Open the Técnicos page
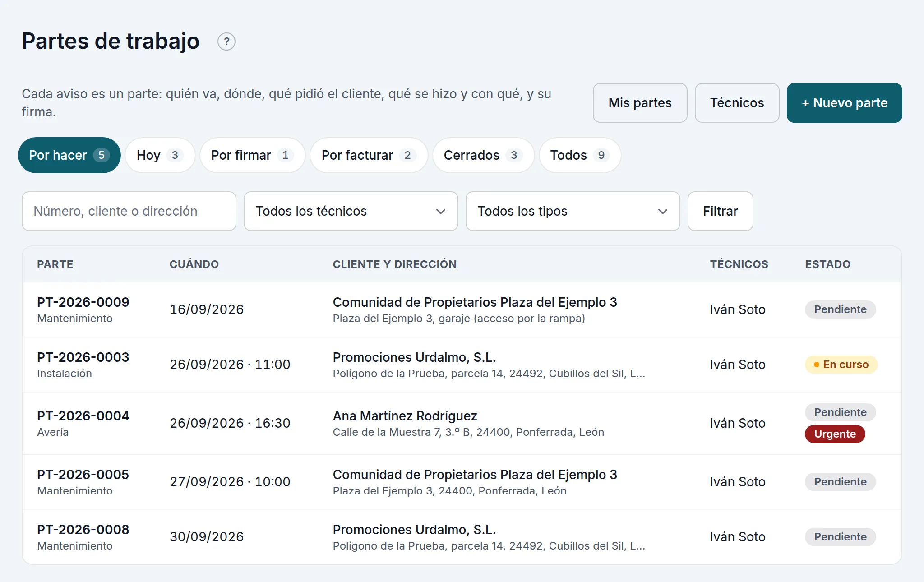This screenshot has height=582, width=924. click(x=737, y=103)
